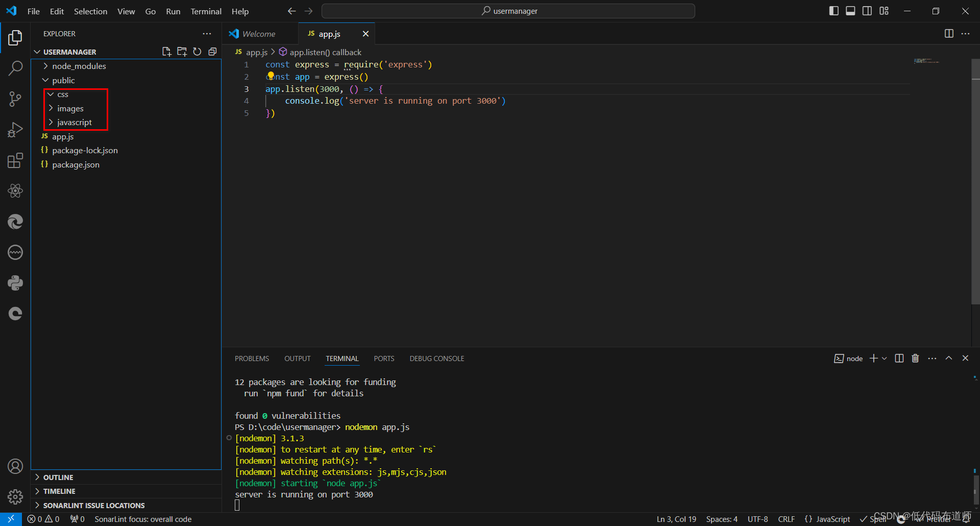This screenshot has width=980, height=526.
Task: Open package-lock.json in Explorer
Action: click(x=126, y=151)
